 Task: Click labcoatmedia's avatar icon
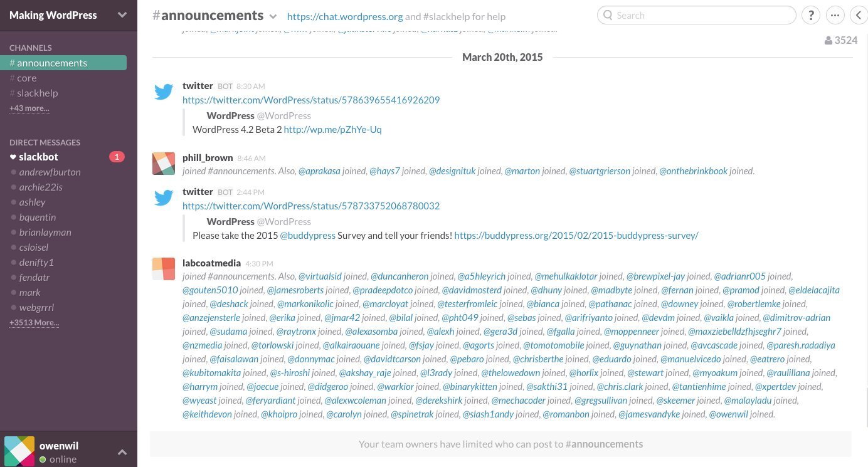point(164,269)
